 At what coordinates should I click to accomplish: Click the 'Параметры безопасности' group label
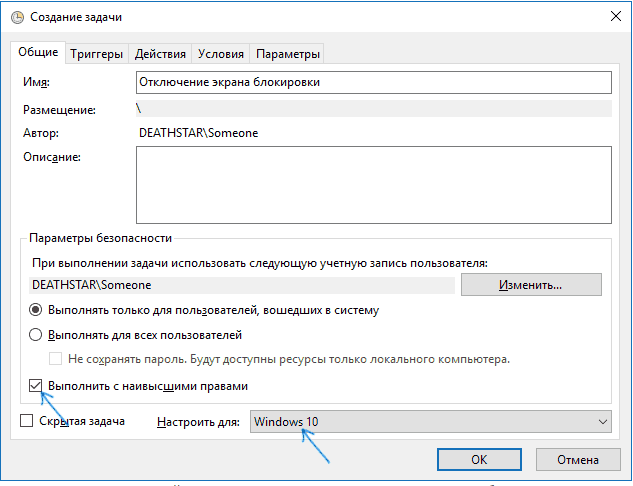pos(101,238)
